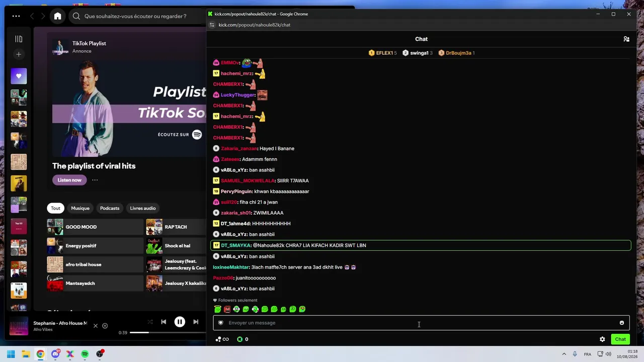The width and height of the screenshot is (644, 362).
Task: Go back in Spotify navigation
Action: 32,16
